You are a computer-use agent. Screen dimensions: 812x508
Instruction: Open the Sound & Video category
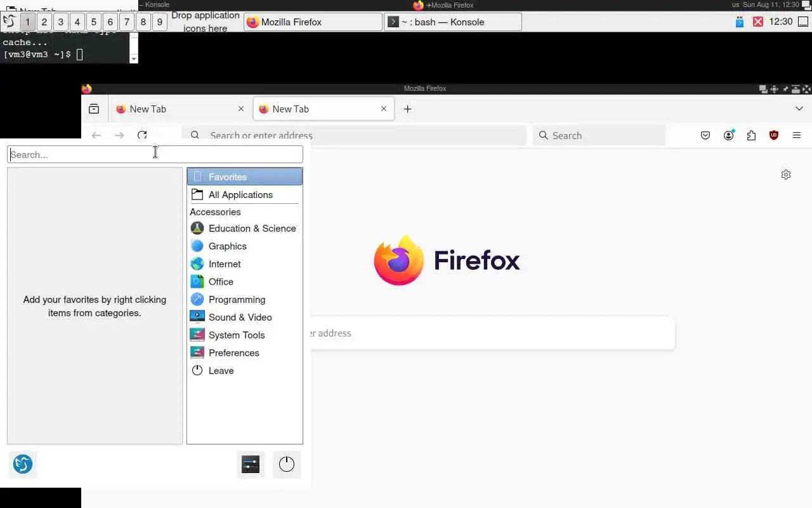245,317
